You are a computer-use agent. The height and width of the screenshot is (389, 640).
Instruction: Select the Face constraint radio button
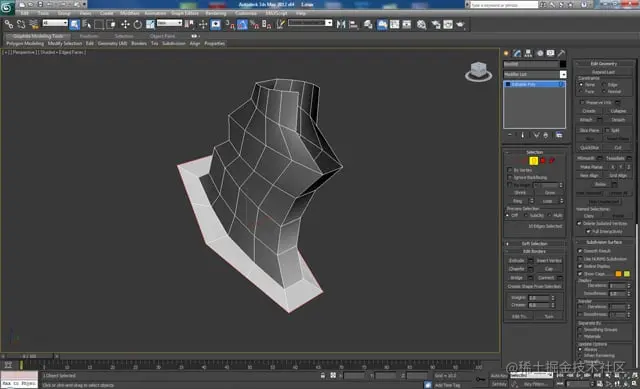(581, 91)
